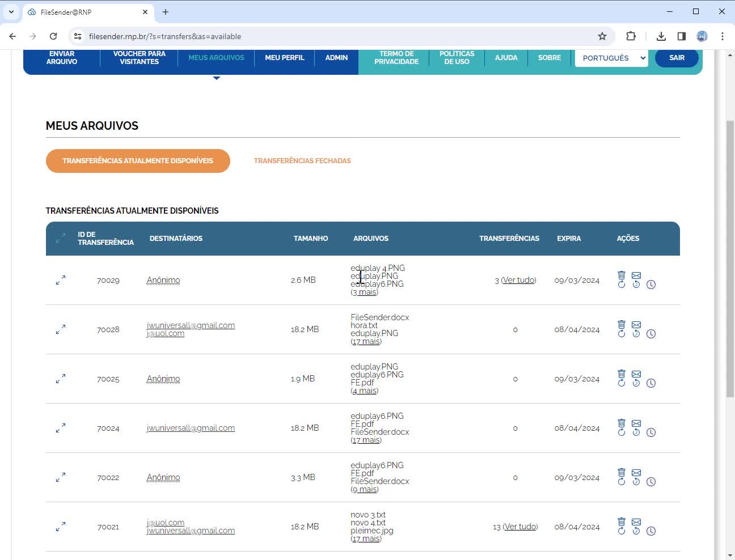Click clockwise arrow icon in row 70028

coord(622,334)
